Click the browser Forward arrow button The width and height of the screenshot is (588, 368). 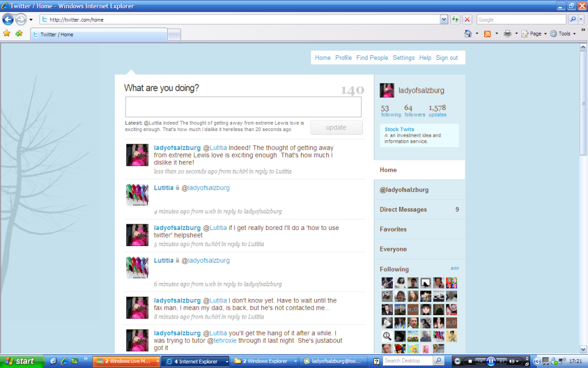[x=21, y=19]
